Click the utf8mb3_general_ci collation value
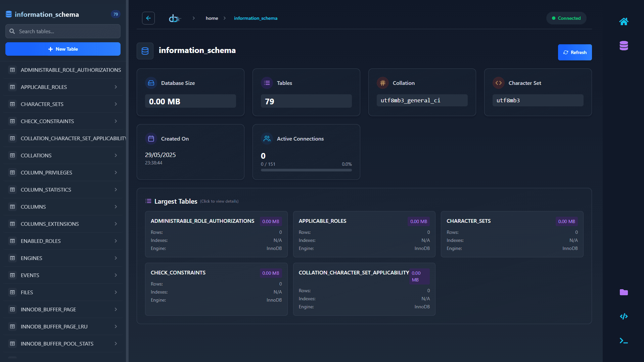This screenshot has height=362, width=644. coord(422,100)
